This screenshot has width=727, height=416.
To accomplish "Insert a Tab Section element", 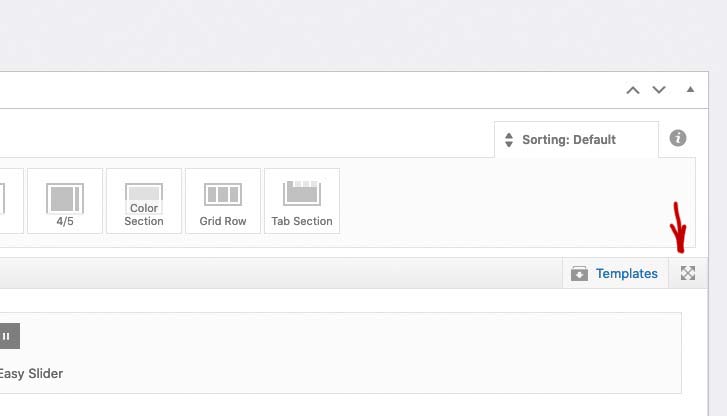I will tap(302, 201).
